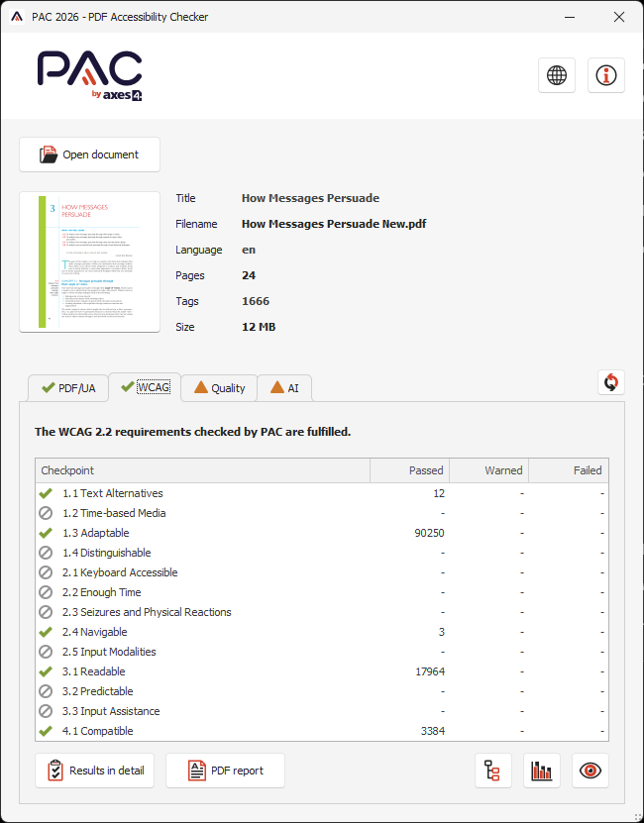Click the WCAG 2.2 requirements fulfilled message
This screenshot has width=644, height=823.
pos(193,432)
